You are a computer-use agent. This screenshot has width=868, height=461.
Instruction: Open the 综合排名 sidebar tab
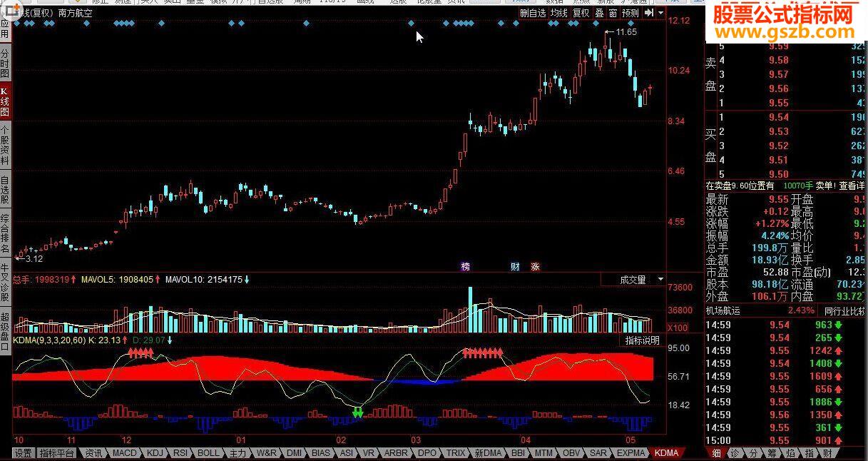click(5, 234)
